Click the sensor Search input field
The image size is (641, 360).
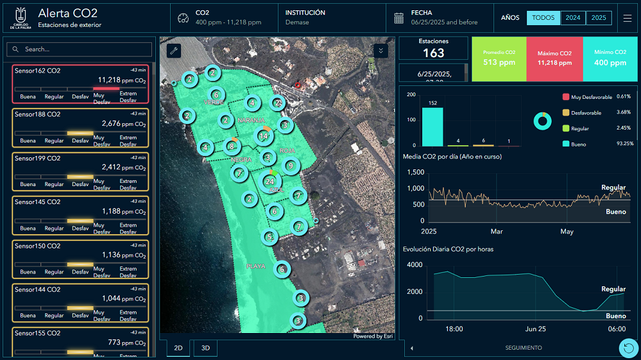79,49
